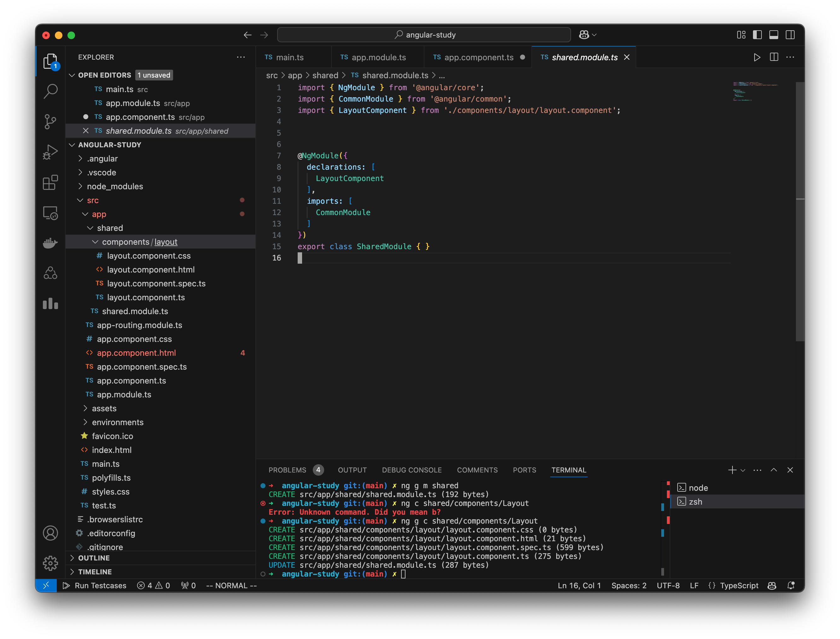The image size is (840, 639).
Task: Split the editor to the right
Action: [774, 57]
